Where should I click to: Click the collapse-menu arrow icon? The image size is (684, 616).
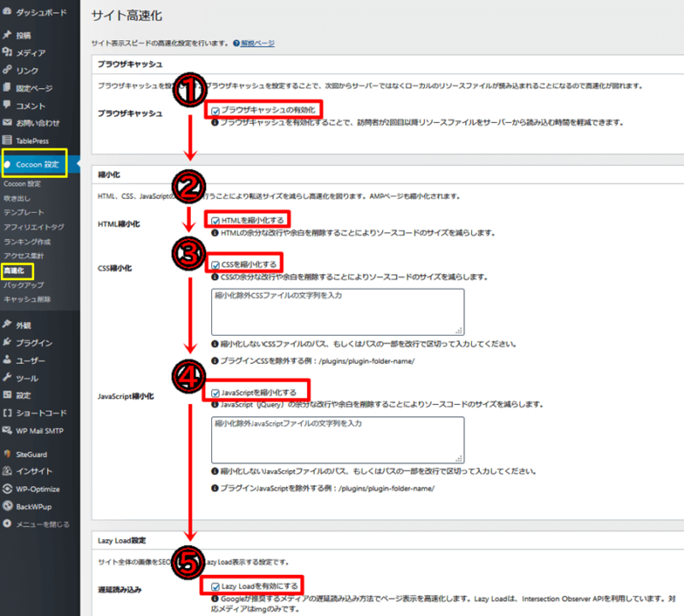click(x=7, y=524)
